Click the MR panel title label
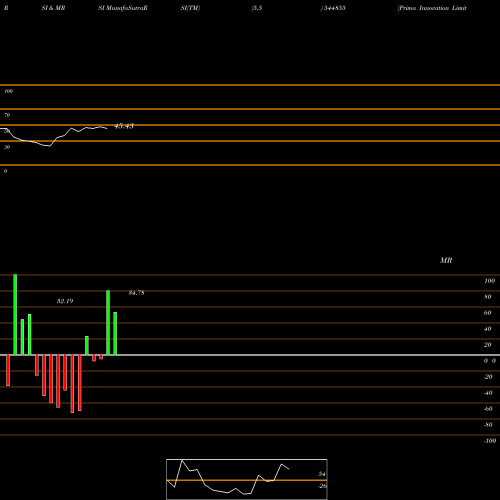 [x=446, y=260]
